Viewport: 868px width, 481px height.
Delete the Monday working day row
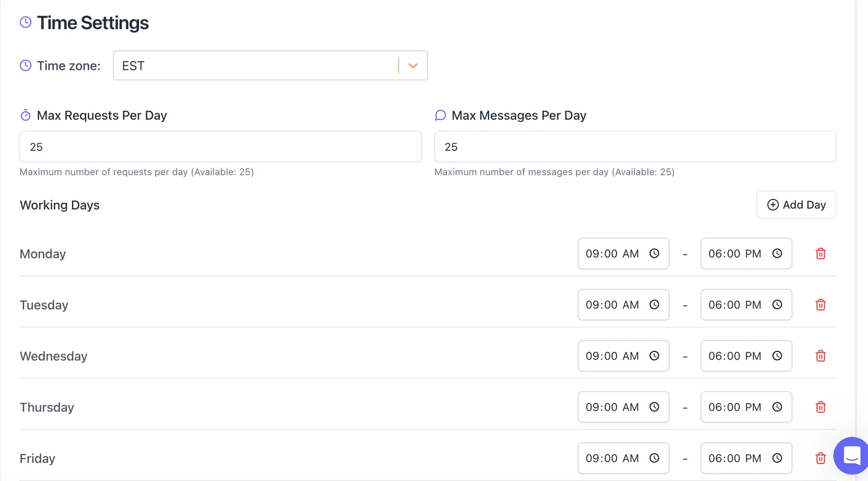[820, 254]
